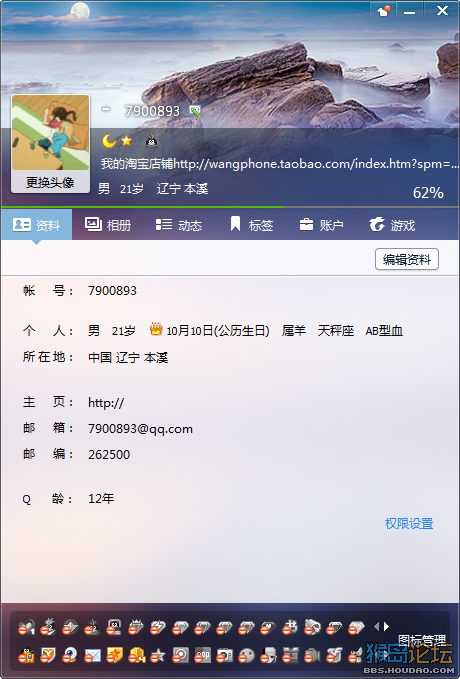Click the AB型血 blood type text
460x679 pixels.
pyautogui.click(x=384, y=331)
